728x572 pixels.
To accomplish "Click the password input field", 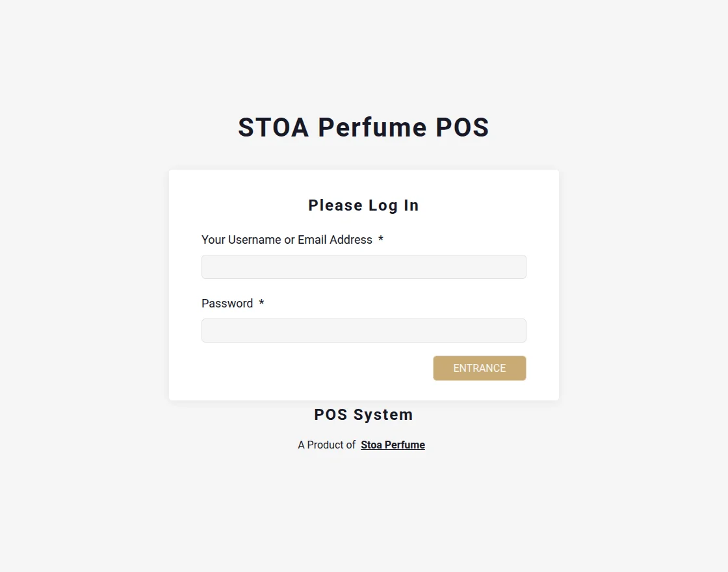I will (363, 330).
